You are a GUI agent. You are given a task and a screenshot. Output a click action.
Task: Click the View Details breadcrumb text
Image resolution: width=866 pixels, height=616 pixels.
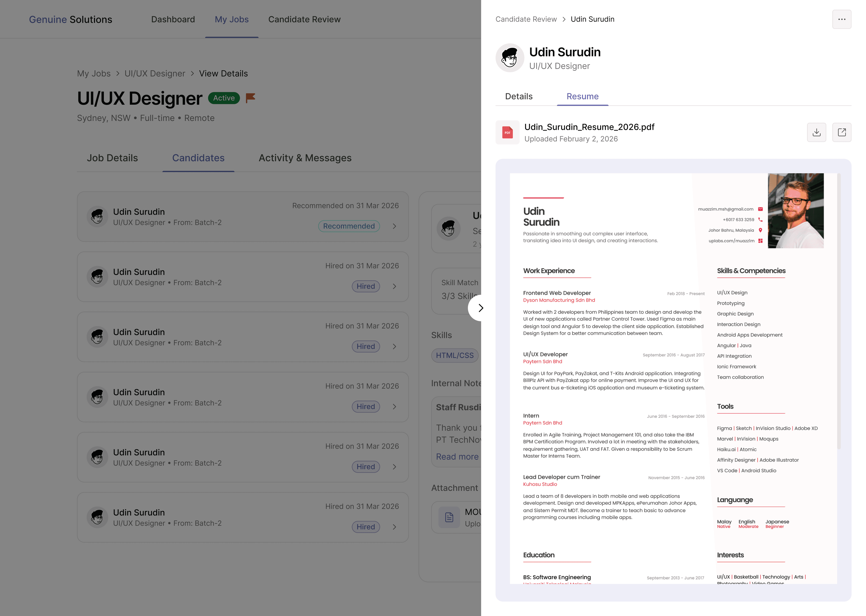[x=223, y=74]
